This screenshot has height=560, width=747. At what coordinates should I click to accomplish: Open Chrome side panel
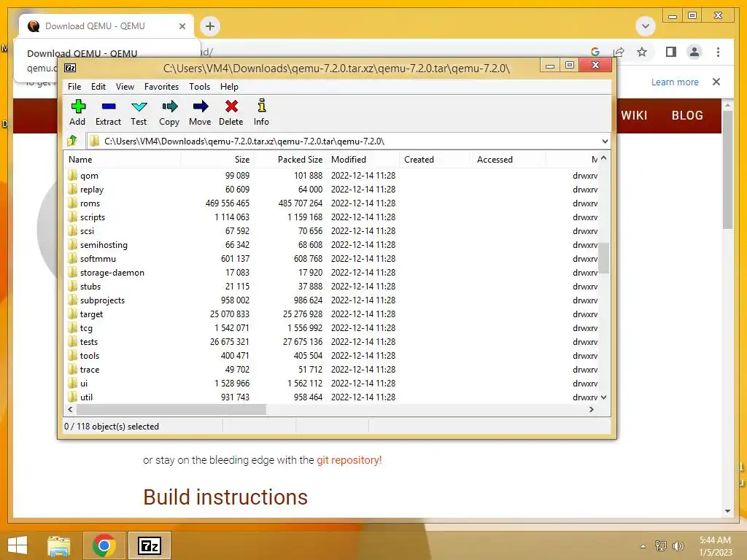pos(671,52)
